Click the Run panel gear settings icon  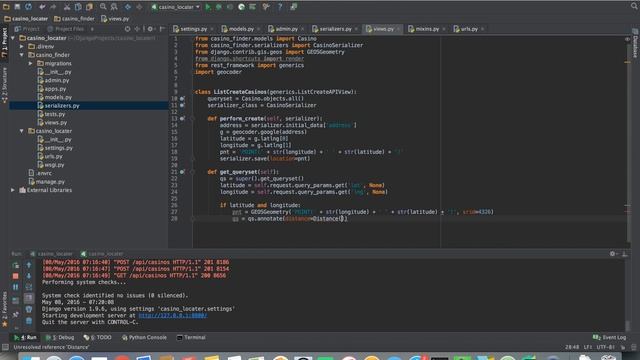(612, 253)
